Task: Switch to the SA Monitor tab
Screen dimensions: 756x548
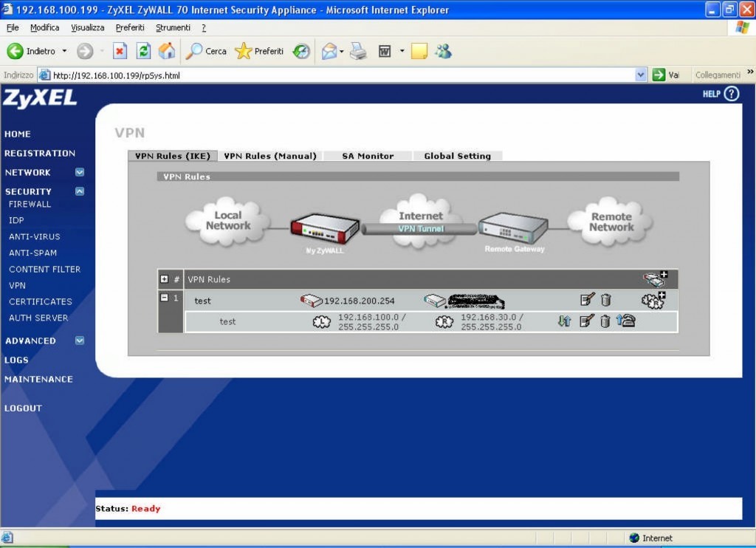Action: pyautogui.click(x=368, y=156)
